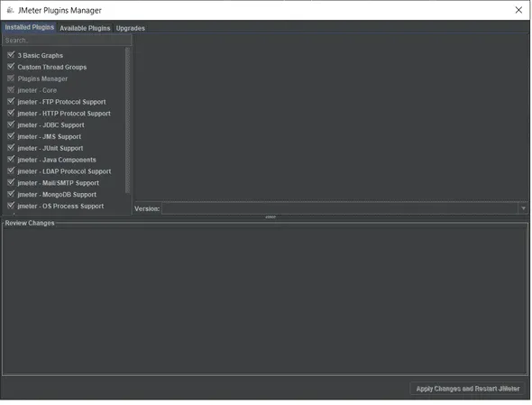Select the Custom Thread Groups list entry
Screen dimensions: 532x405
point(52,68)
